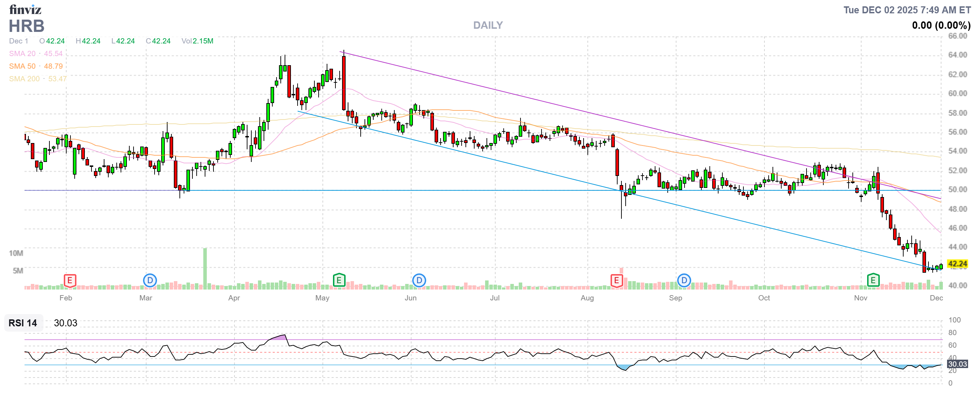Click the 0.00 (0.00%) price change text

941,26
